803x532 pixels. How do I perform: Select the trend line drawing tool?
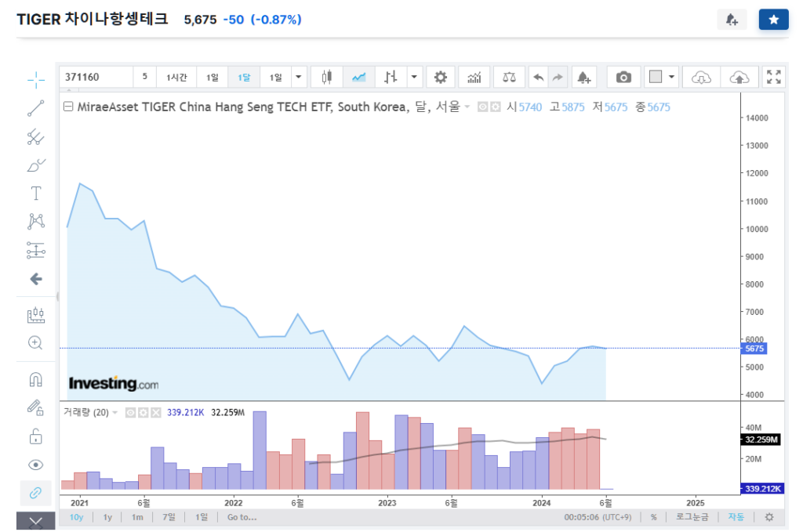click(36, 108)
